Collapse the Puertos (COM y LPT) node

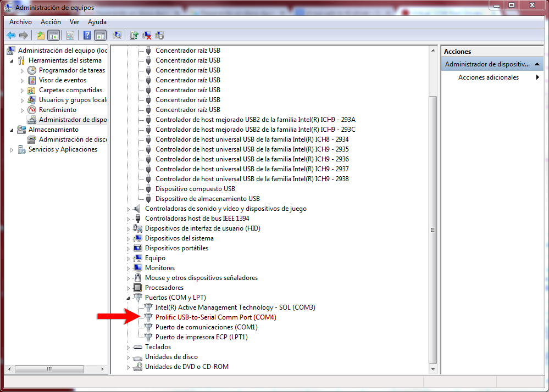(129, 298)
